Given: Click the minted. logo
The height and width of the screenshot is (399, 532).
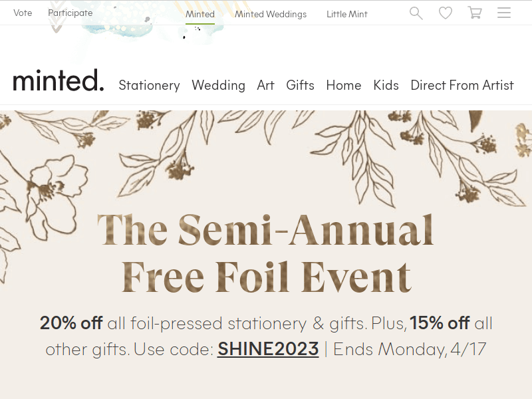Looking at the screenshot, I should point(59,81).
